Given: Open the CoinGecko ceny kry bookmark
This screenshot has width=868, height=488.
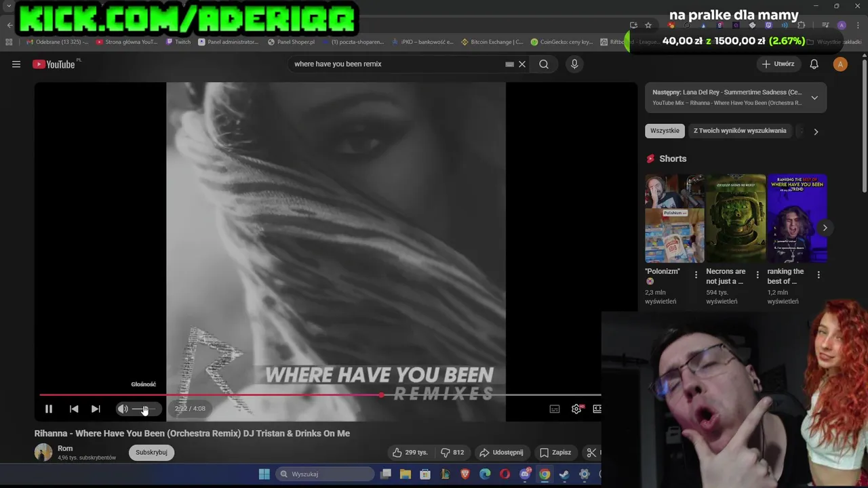Looking at the screenshot, I should click(x=562, y=42).
